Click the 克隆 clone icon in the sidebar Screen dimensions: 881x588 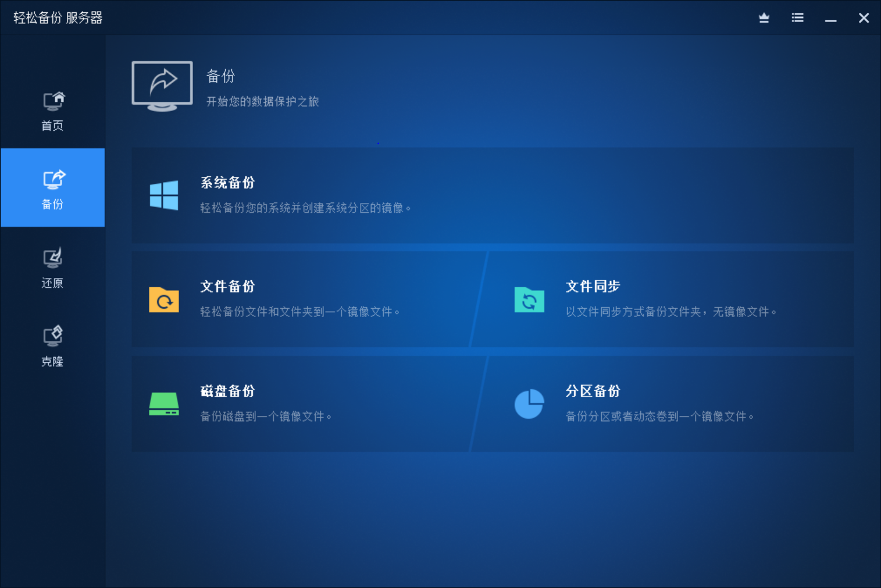(52, 336)
